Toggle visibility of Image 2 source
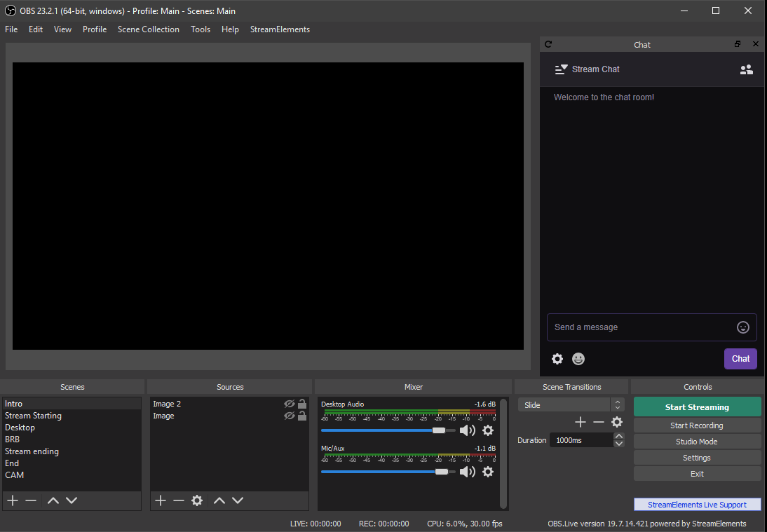Screen dimensions: 767x532 coord(289,404)
